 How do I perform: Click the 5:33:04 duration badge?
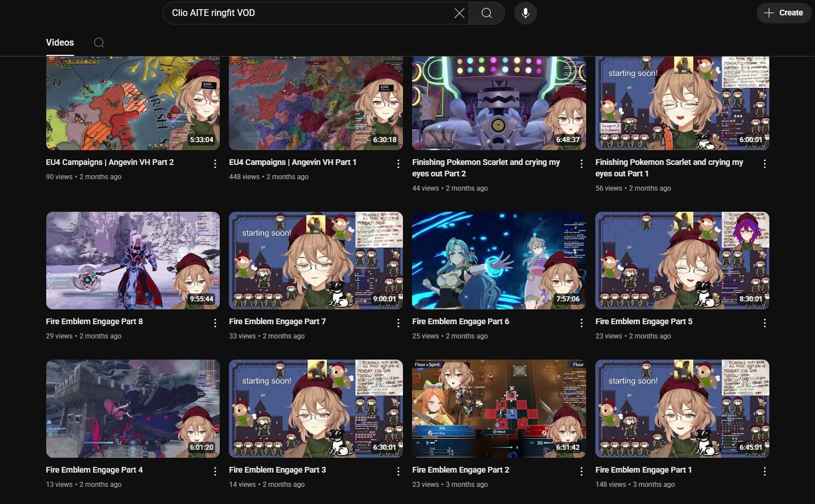[201, 140]
